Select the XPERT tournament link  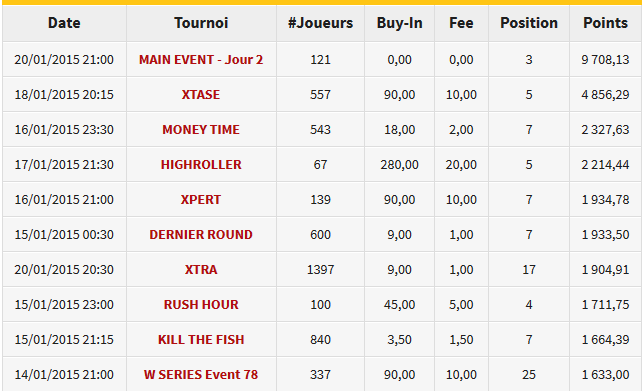coord(201,199)
